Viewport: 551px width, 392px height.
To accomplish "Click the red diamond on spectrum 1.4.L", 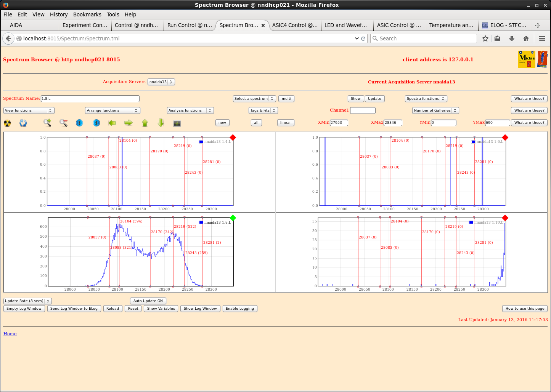I will pos(233,137).
